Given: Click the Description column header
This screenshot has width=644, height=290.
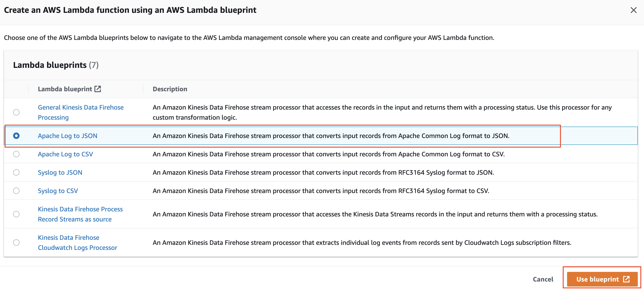Looking at the screenshot, I should pyautogui.click(x=170, y=89).
